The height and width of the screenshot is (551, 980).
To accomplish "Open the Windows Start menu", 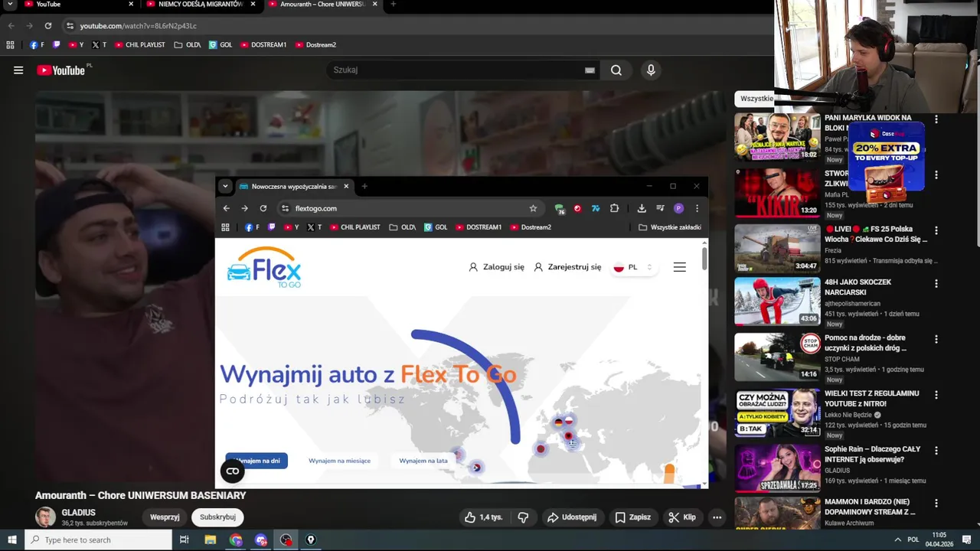I will (12, 540).
